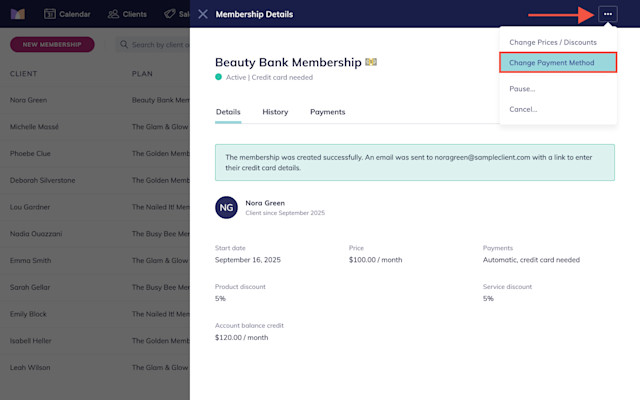Click the Sales tag icon

[169, 14]
